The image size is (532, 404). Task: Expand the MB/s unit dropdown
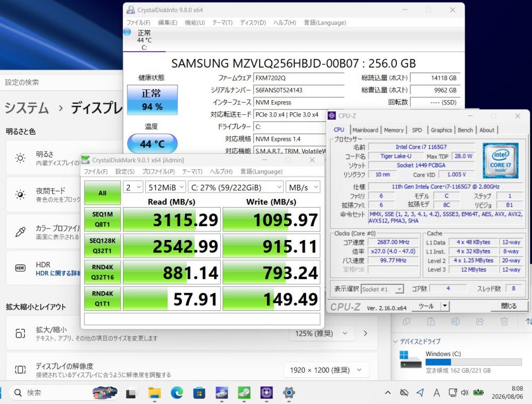coord(303,187)
